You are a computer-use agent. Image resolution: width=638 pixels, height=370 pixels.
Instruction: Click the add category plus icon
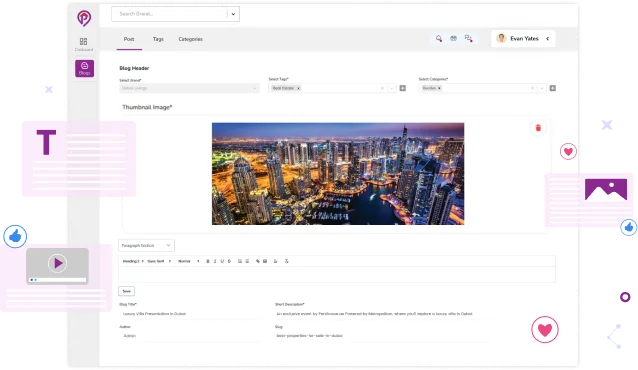[x=553, y=88]
